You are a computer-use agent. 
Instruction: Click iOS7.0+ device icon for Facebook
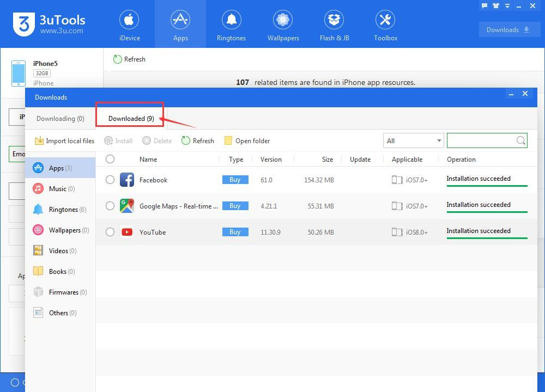tap(397, 180)
